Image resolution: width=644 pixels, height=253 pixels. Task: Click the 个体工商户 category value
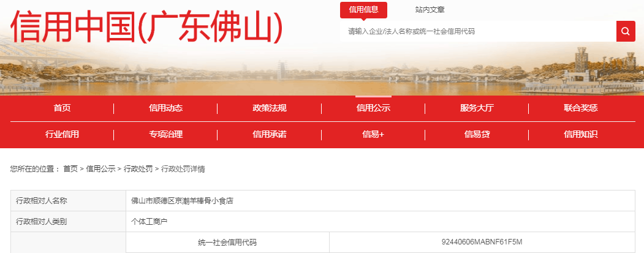pos(149,222)
